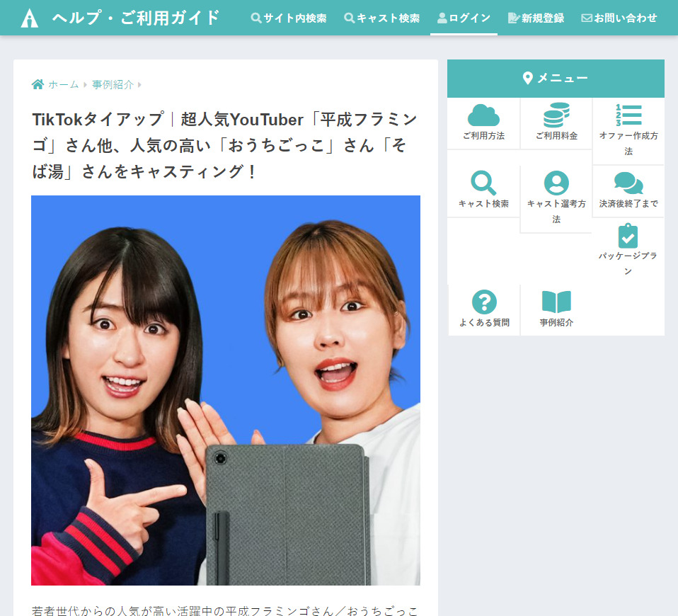
Task: Open the ご利用料金 coins icon
Action: (x=556, y=113)
